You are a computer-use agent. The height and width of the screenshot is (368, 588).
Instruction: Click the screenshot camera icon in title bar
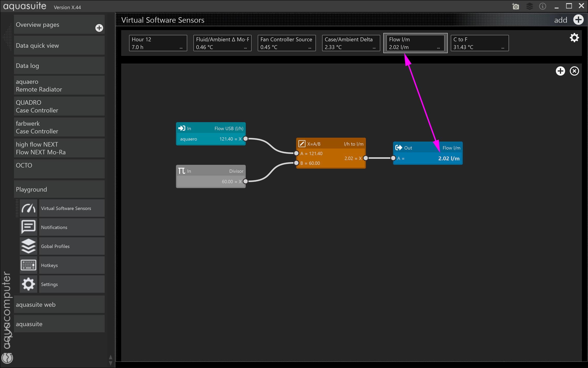pos(515,6)
